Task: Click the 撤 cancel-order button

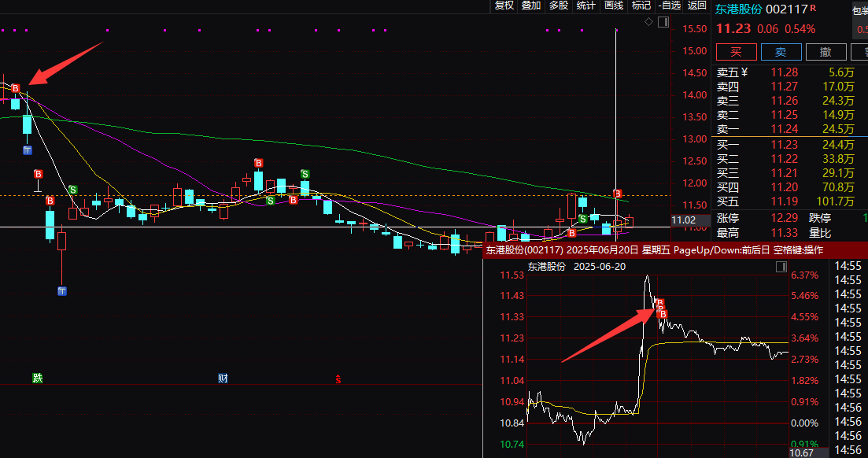Action: 826,52
